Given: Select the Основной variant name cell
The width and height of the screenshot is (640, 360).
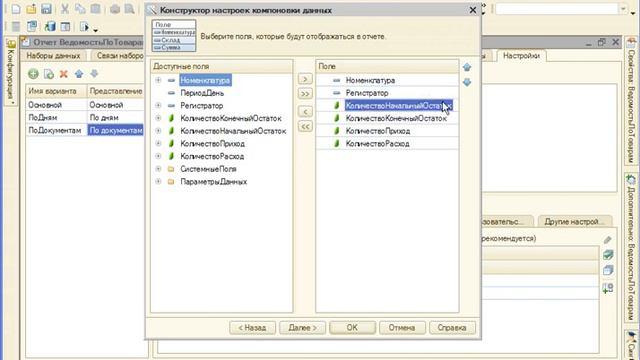Looking at the screenshot, I should point(56,105).
